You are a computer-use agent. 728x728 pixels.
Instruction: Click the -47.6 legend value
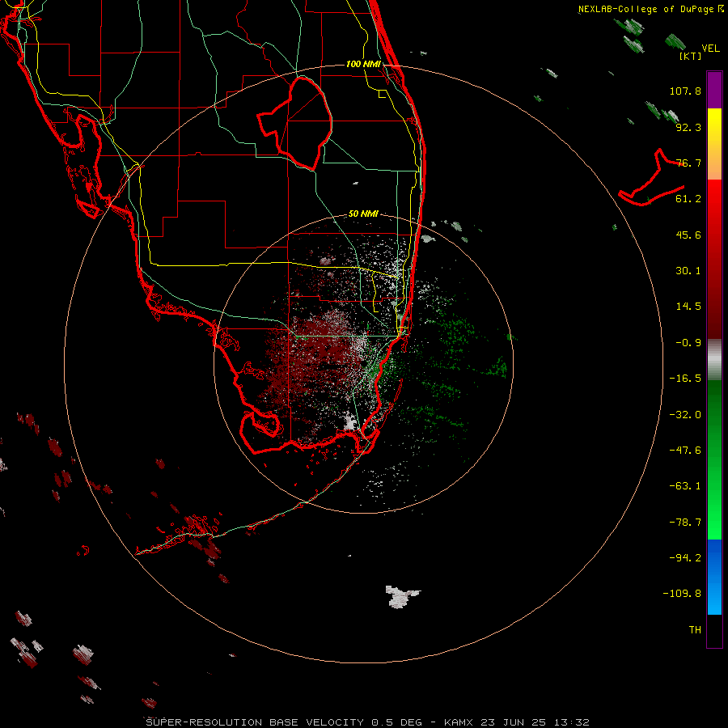point(685,451)
